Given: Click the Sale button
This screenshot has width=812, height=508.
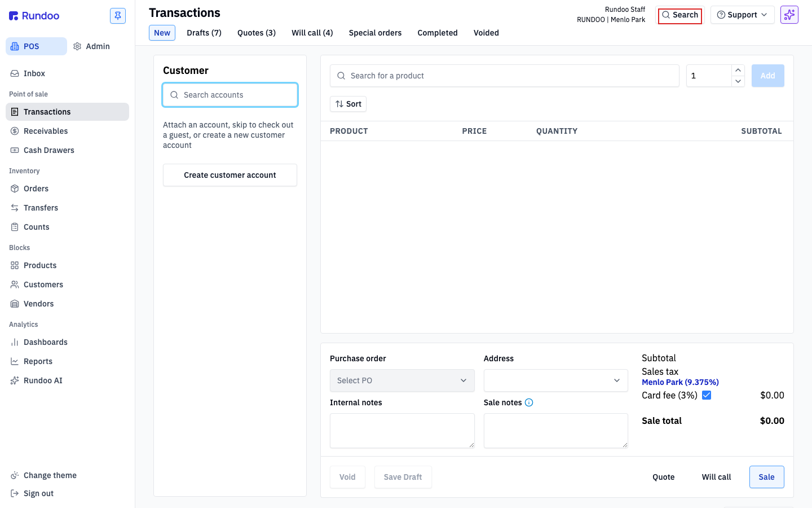Looking at the screenshot, I should pos(767,477).
